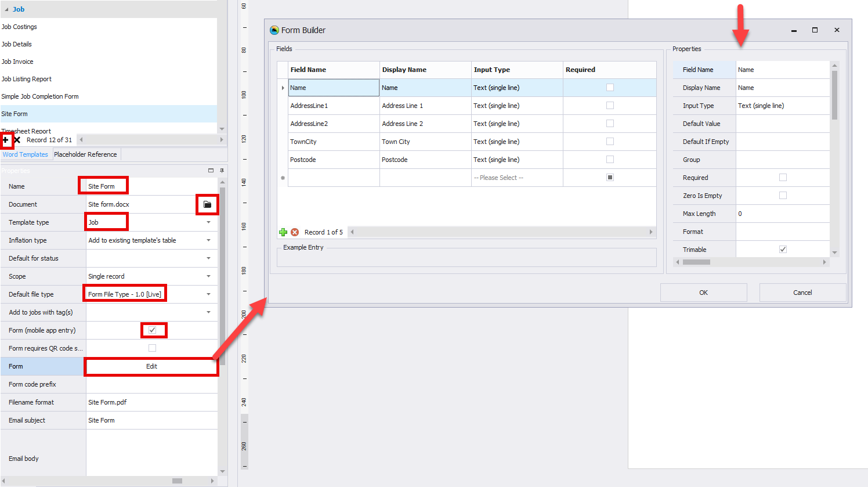The width and height of the screenshot is (868, 487).
Task: Enable the Zero Is Empty property checkbox
Action: coord(783,196)
